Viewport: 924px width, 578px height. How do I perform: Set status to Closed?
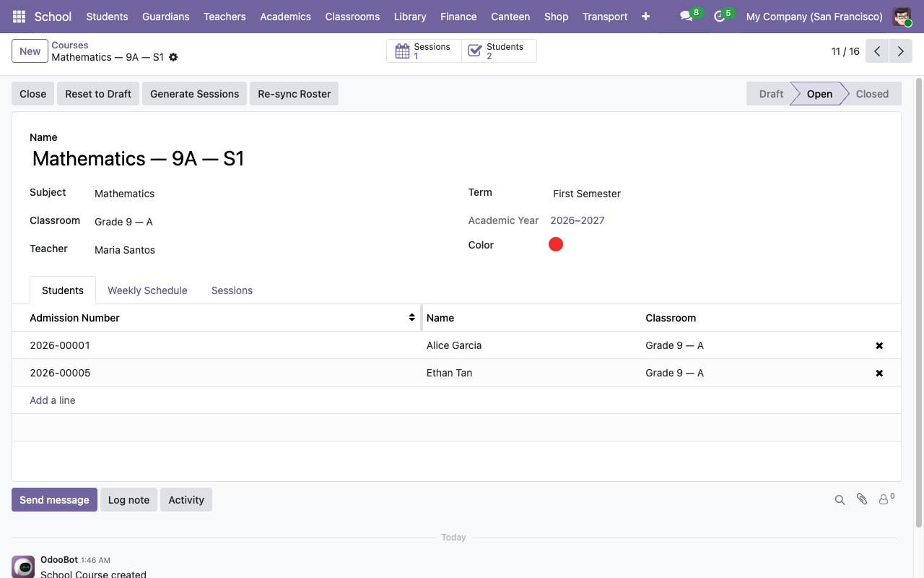872,94
